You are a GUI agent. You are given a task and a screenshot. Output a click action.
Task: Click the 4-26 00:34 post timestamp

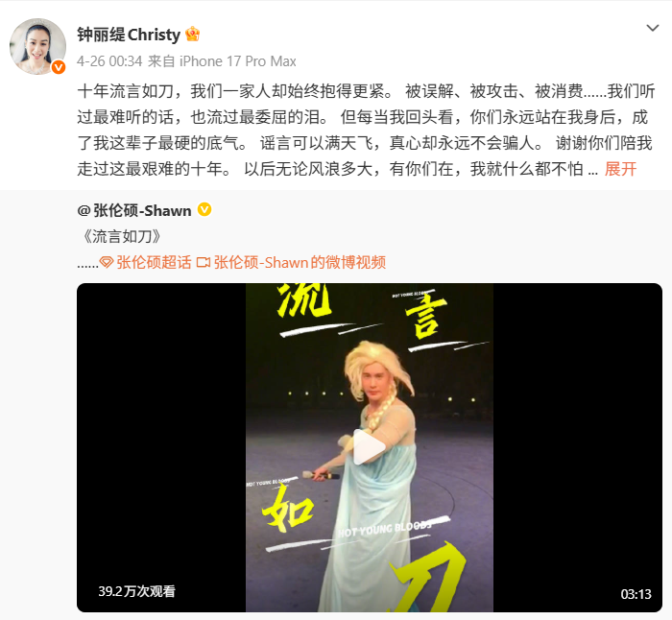109,61
